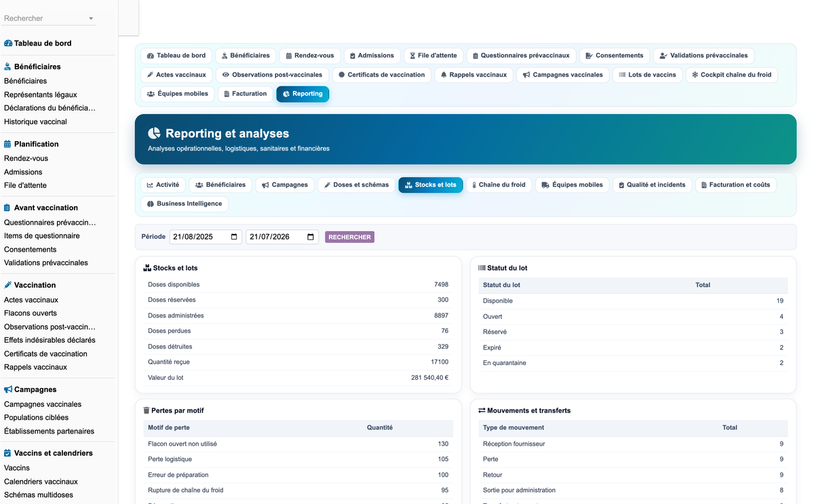Viewport: 814px width, 504px height.
Task: Click the Réception fournisseur movement row
Action: pyautogui.click(x=633, y=444)
